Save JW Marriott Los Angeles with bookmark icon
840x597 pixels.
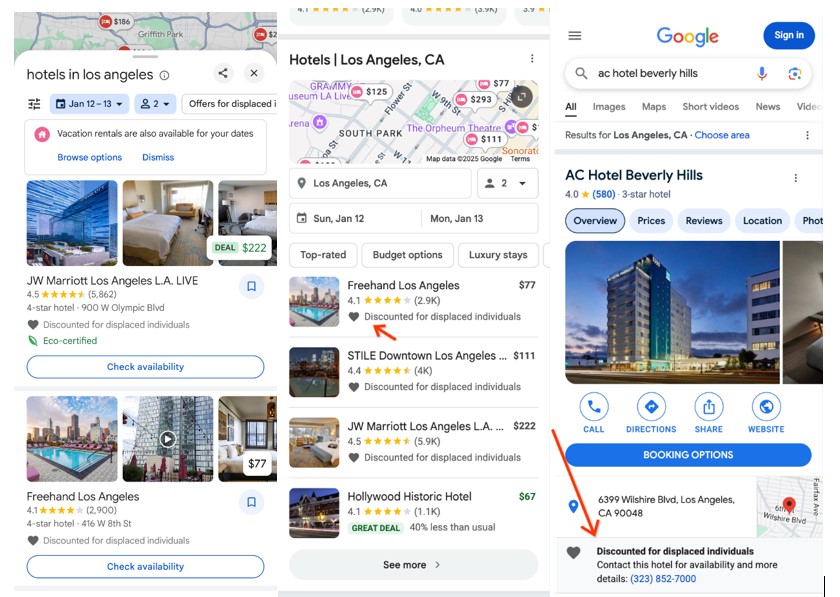coord(251,286)
